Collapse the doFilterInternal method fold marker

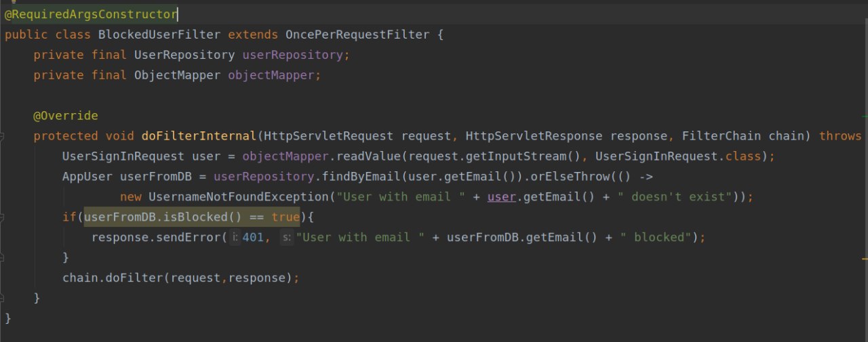coord(2,136)
